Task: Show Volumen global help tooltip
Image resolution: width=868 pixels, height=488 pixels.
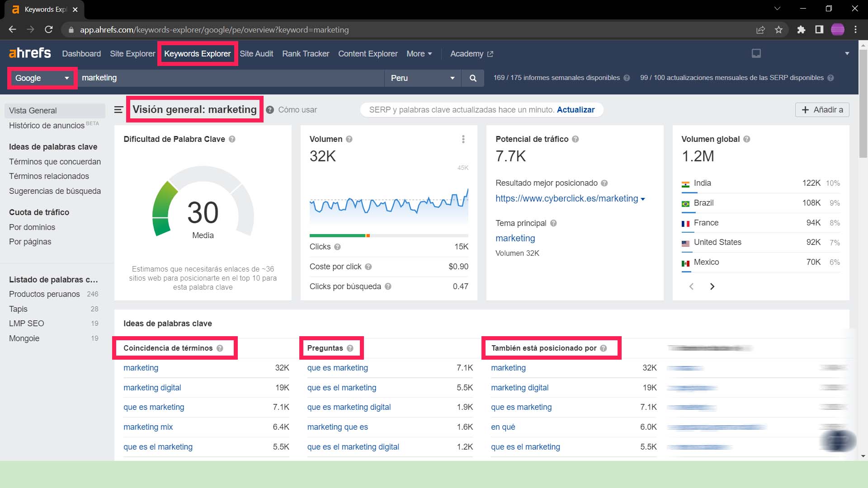Action: point(746,139)
